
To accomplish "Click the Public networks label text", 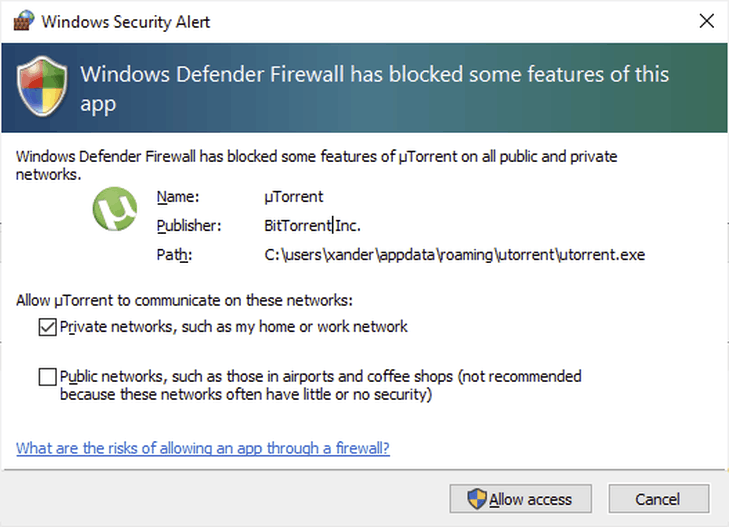I will pos(320,385).
